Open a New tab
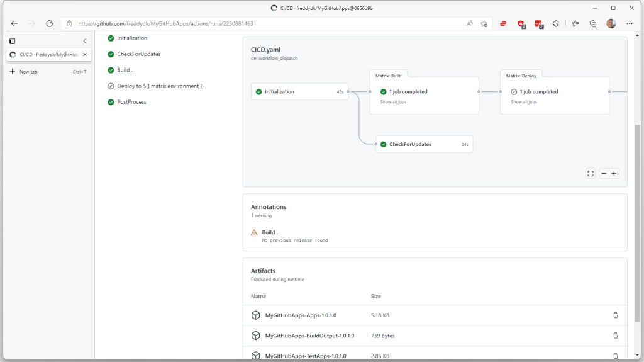The height and width of the screenshot is (362, 644). pos(28,72)
